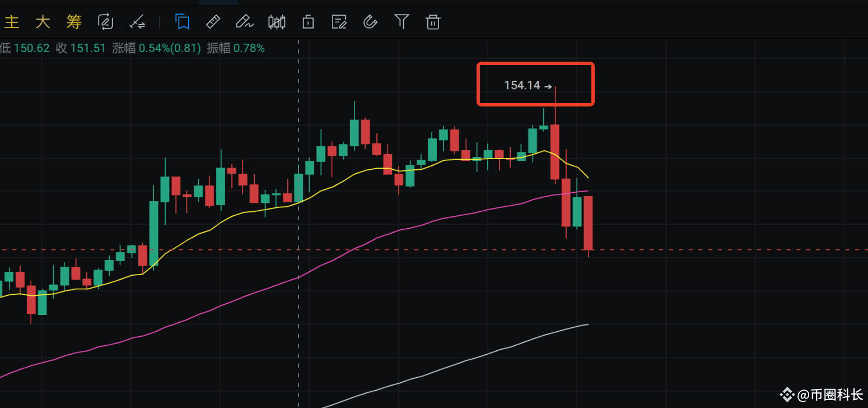Viewport: 868px width, 408px height.
Task: Open the 筹 chip distribution view
Action: tap(73, 21)
